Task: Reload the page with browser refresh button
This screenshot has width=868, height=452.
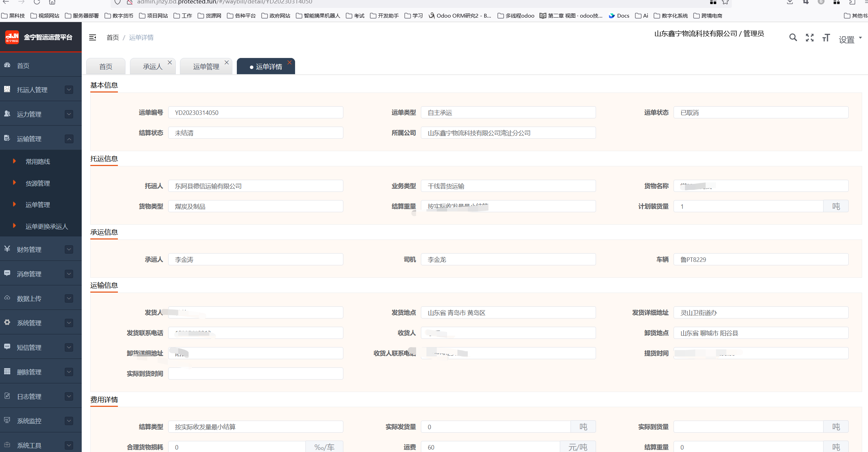Action: tap(37, 2)
